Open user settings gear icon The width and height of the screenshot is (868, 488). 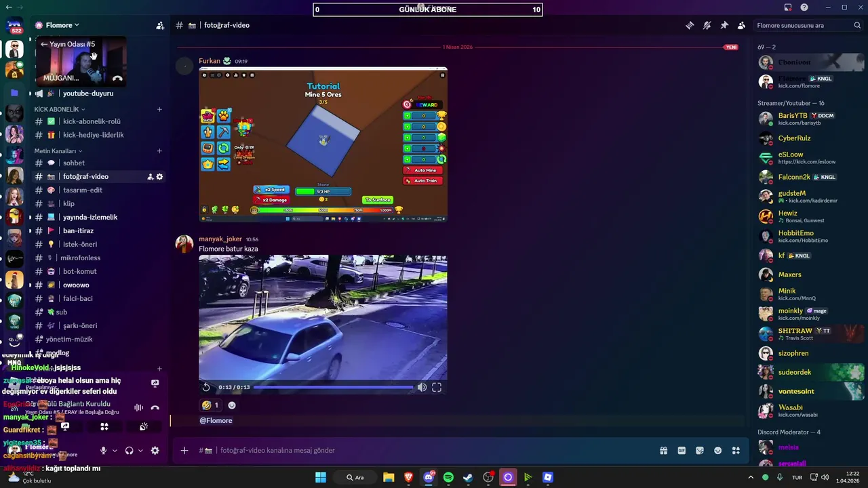(155, 451)
